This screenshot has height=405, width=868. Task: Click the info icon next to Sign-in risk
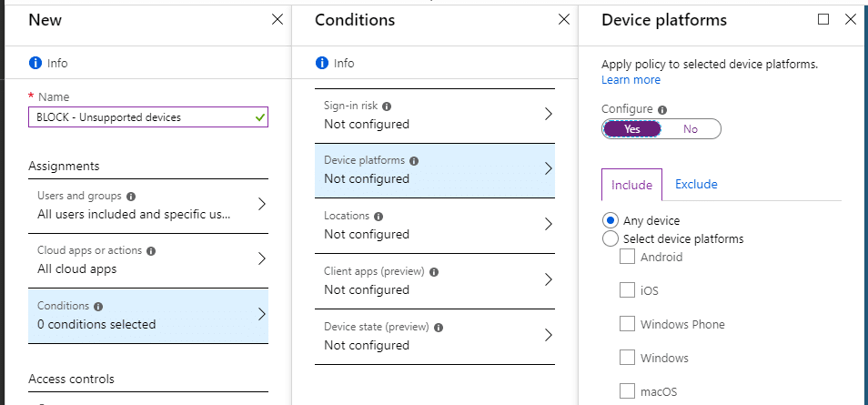[x=387, y=106]
